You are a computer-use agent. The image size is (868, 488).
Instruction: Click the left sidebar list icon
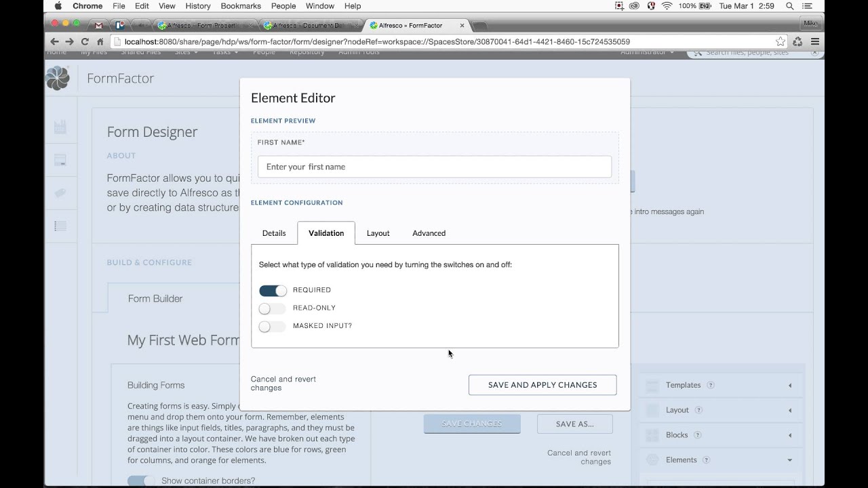(60, 226)
